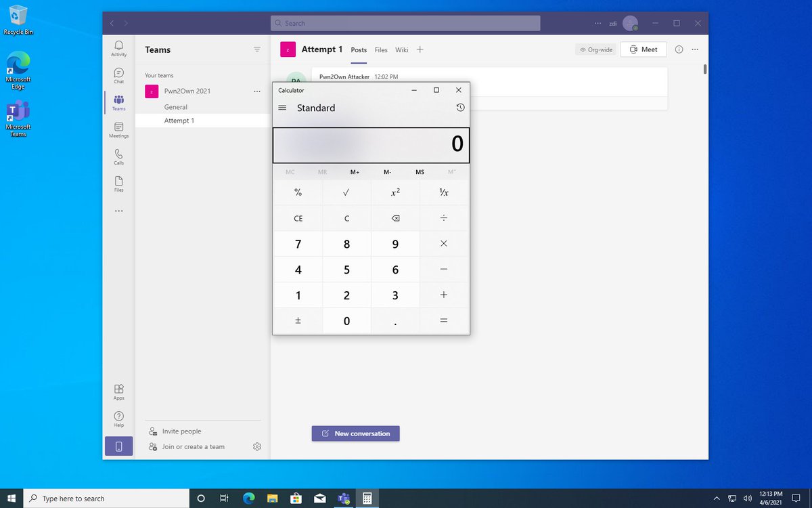Image resolution: width=812 pixels, height=508 pixels.
Task: Click the C clear key in Calculator
Action: (346, 218)
